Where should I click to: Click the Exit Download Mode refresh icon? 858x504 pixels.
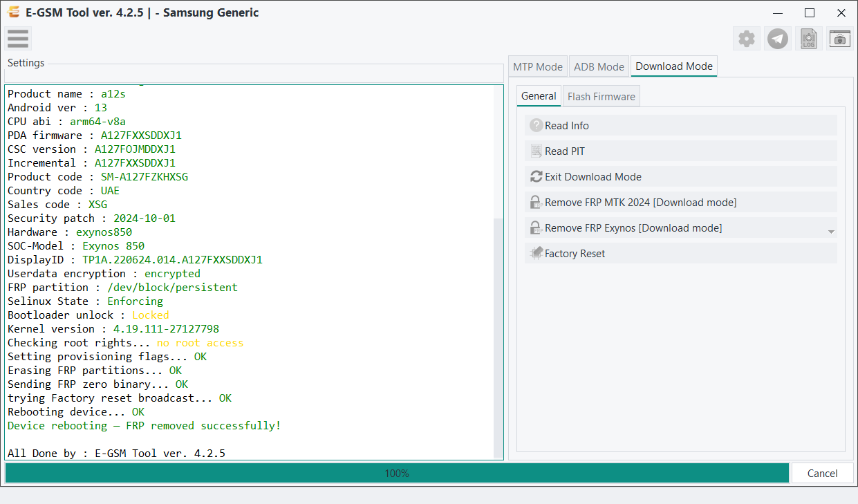[x=536, y=176]
